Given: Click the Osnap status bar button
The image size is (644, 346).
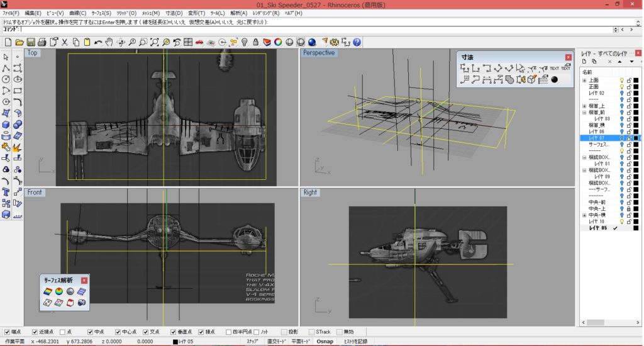Looking at the screenshot, I should click(325, 341).
